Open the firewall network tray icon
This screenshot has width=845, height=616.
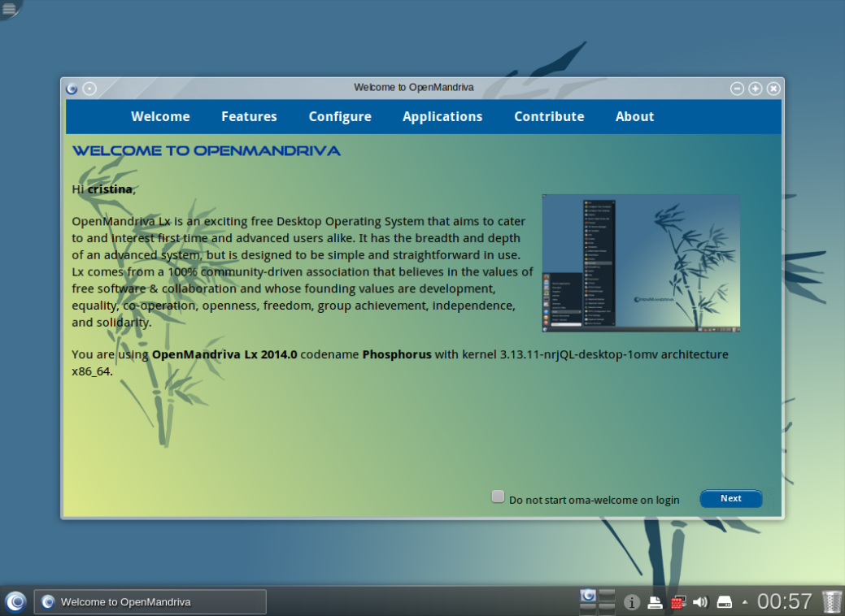click(x=678, y=602)
